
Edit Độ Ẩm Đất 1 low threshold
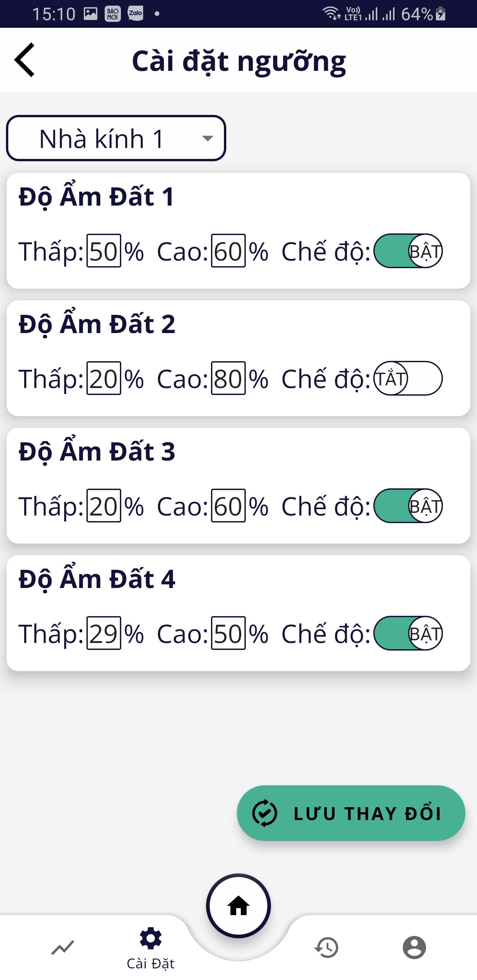click(104, 251)
